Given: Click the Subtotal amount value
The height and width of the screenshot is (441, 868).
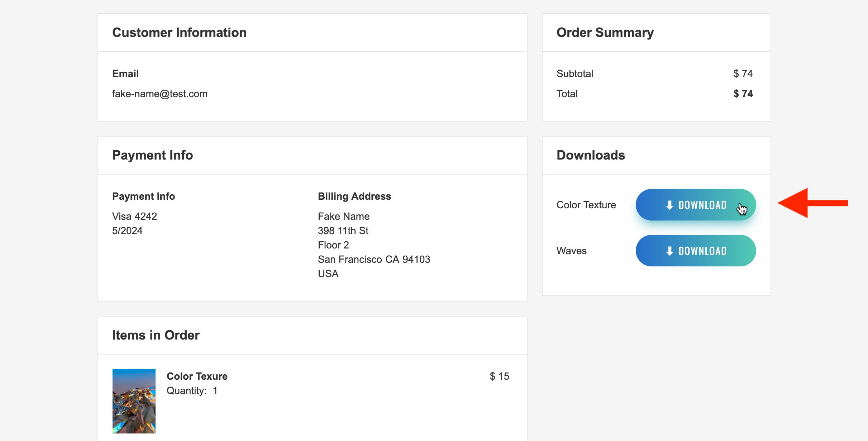Looking at the screenshot, I should pos(743,74).
